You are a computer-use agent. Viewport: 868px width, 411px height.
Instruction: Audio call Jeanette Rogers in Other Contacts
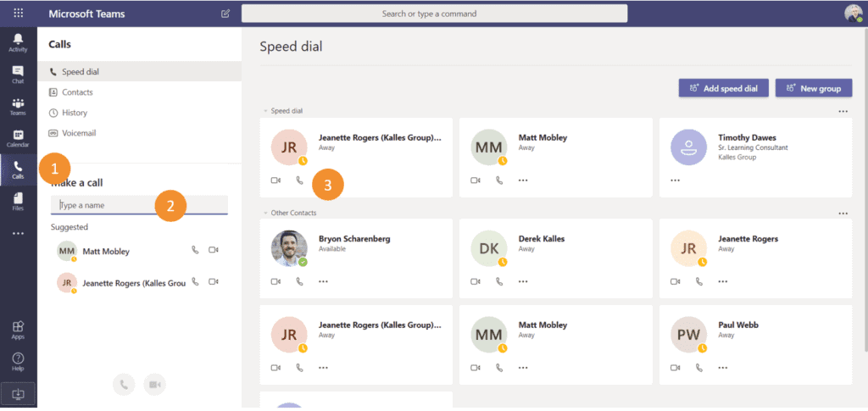(699, 281)
